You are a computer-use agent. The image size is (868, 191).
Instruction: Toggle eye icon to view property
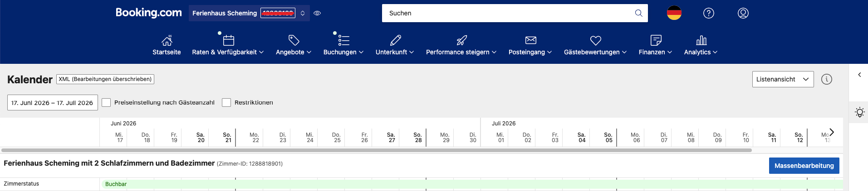click(x=317, y=13)
